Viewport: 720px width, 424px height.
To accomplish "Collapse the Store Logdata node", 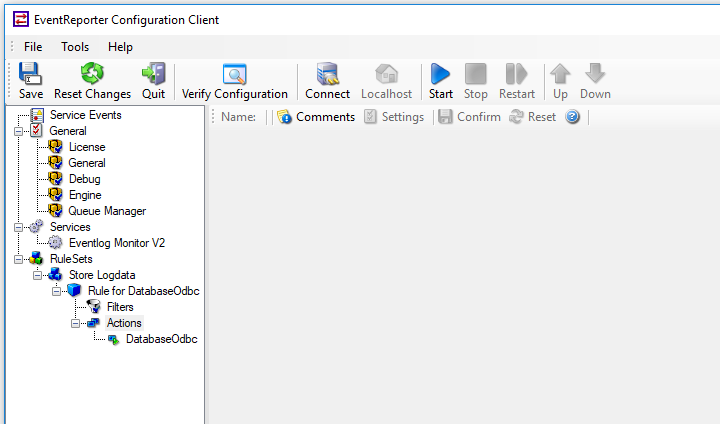I will click(x=37, y=276).
